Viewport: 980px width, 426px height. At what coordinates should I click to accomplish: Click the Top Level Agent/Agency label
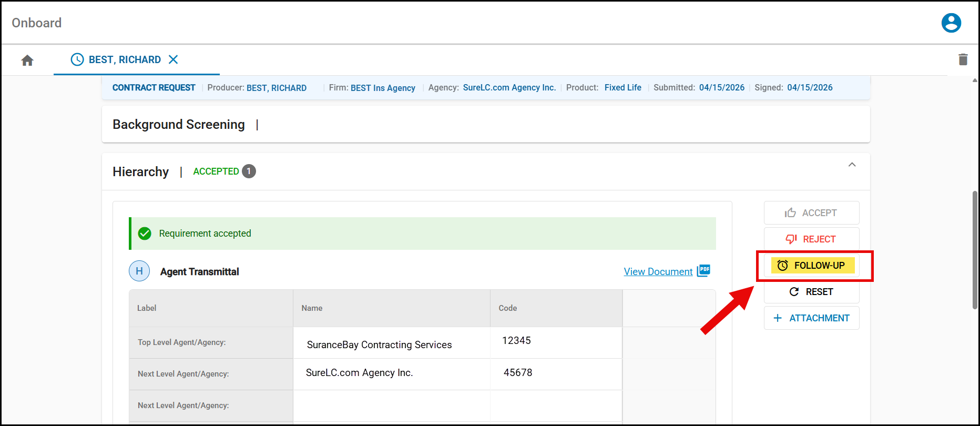[181, 342]
